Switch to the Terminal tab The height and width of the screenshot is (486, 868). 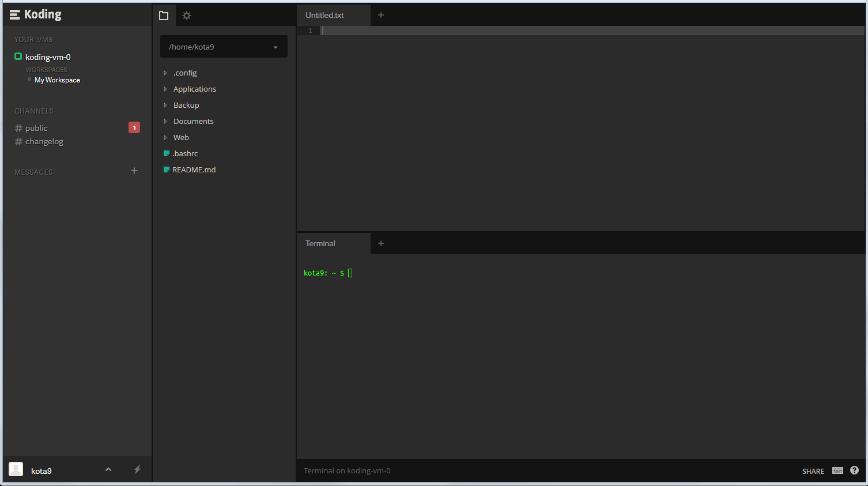click(x=334, y=243)
